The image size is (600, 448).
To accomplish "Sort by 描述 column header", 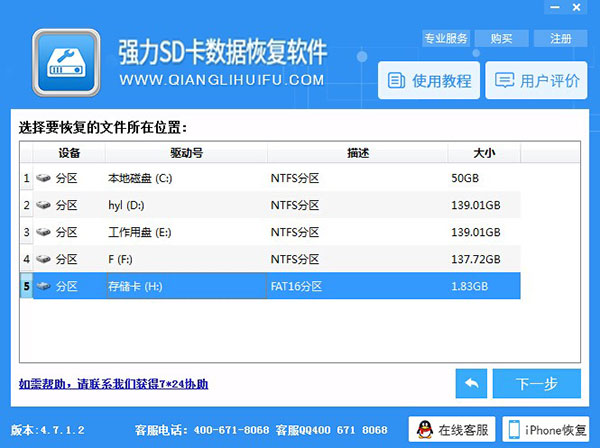I will click(x=358, y=153).
